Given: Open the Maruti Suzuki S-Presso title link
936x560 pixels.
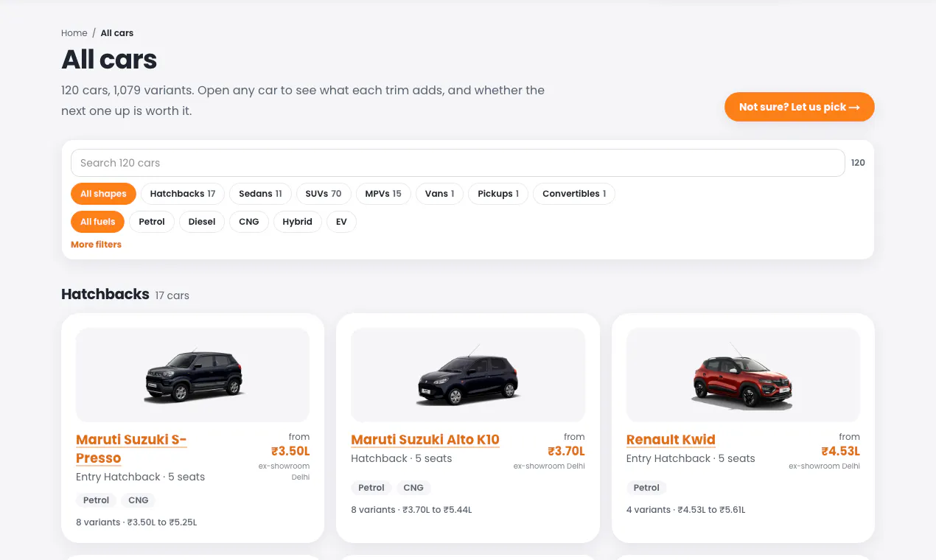Looking at the screenshot, I should 132,449.
